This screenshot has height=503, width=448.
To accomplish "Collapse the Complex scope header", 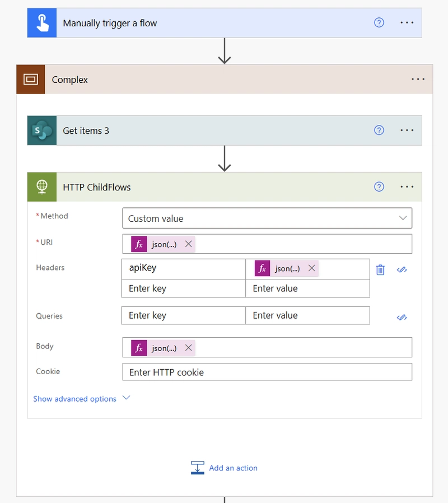I will coord(225,79).
